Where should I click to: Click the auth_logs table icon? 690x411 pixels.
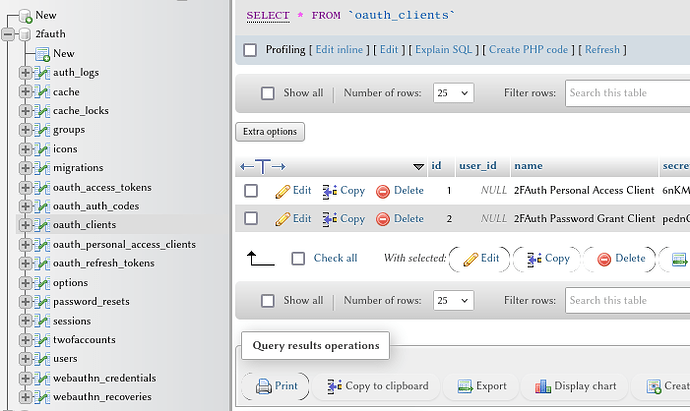point(42,73)
